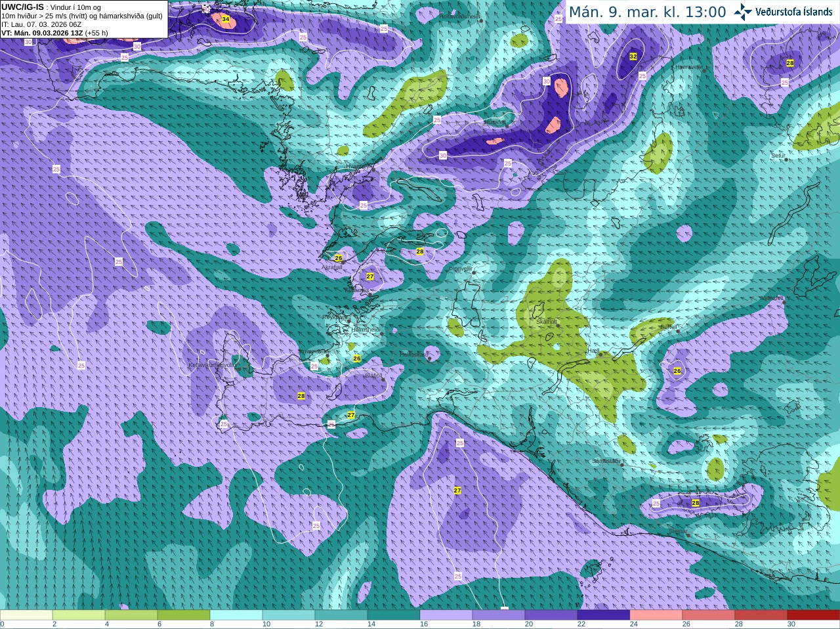Click the 28–30 m/s red legend swatch

click(x=761, y=615)
